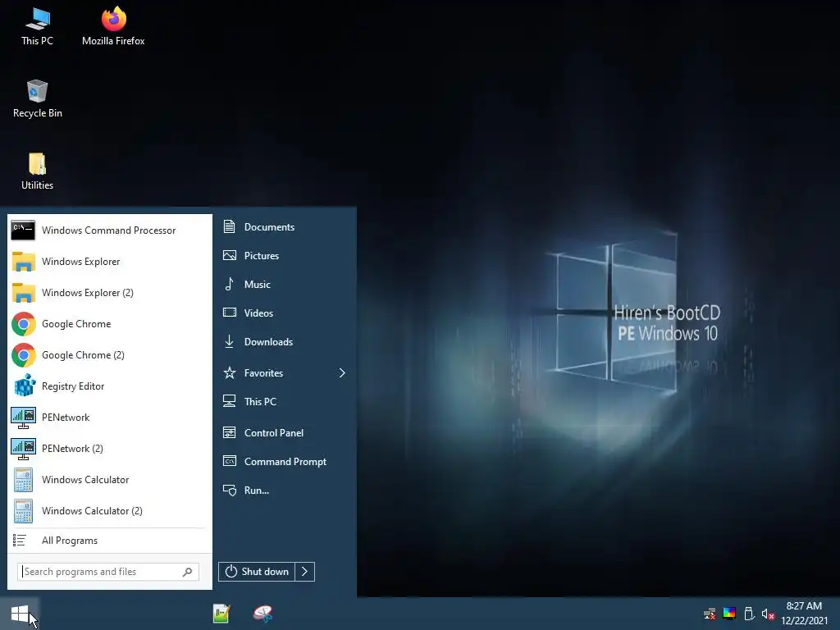840x630 pixels.
Task: Click the network disconnected tray icon
Action: [710, 614]
